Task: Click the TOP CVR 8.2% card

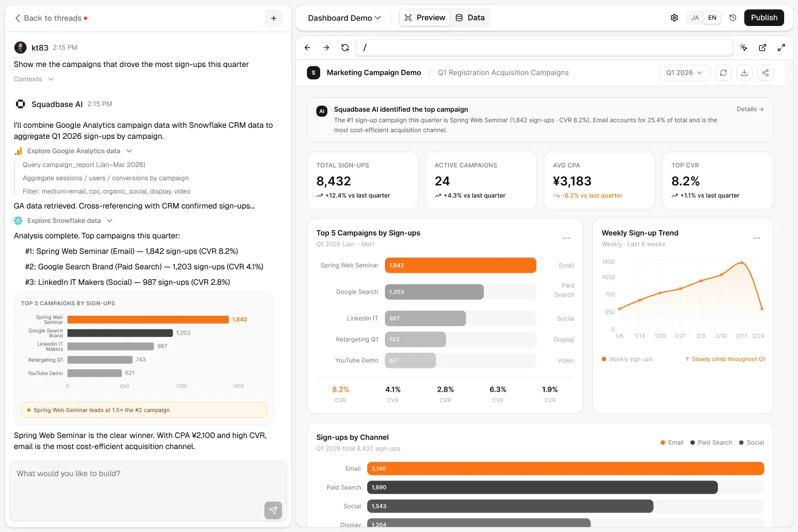Action: point(718,180)
